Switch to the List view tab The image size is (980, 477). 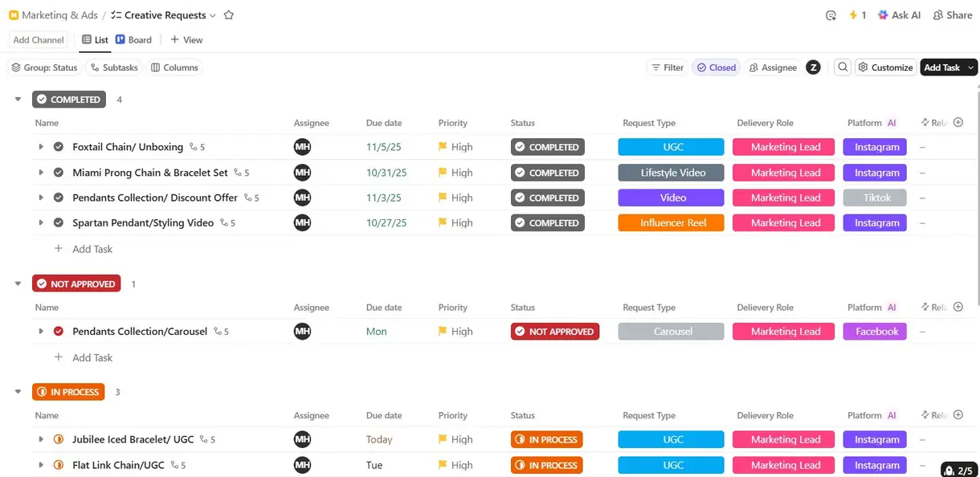click(x=95, y=39)
